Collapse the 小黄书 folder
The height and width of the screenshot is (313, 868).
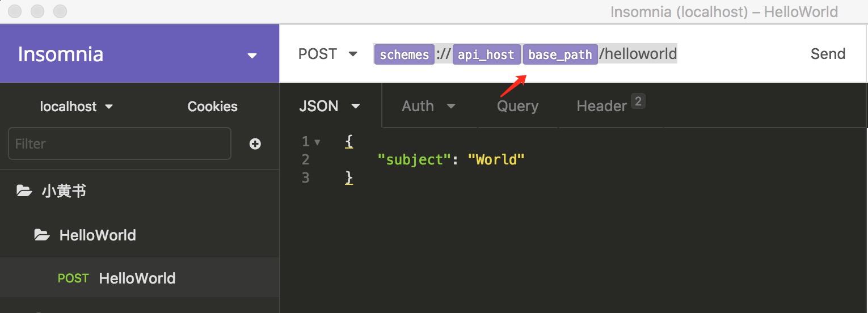click(140, 191)
